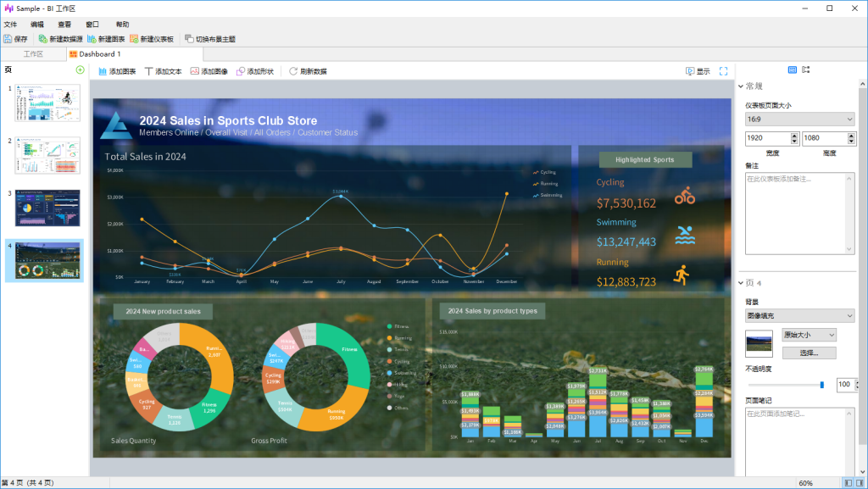The width and height of the screenshot is (868, 489).
Task: Open the 图像填充 background dropdown
Action: pos(799,315)
